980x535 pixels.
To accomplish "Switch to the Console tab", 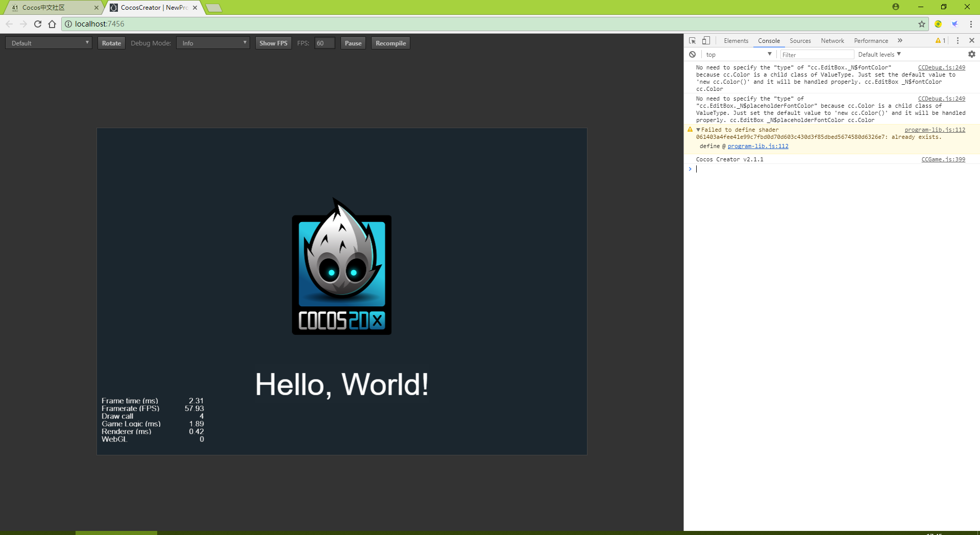I will [769, 41].
